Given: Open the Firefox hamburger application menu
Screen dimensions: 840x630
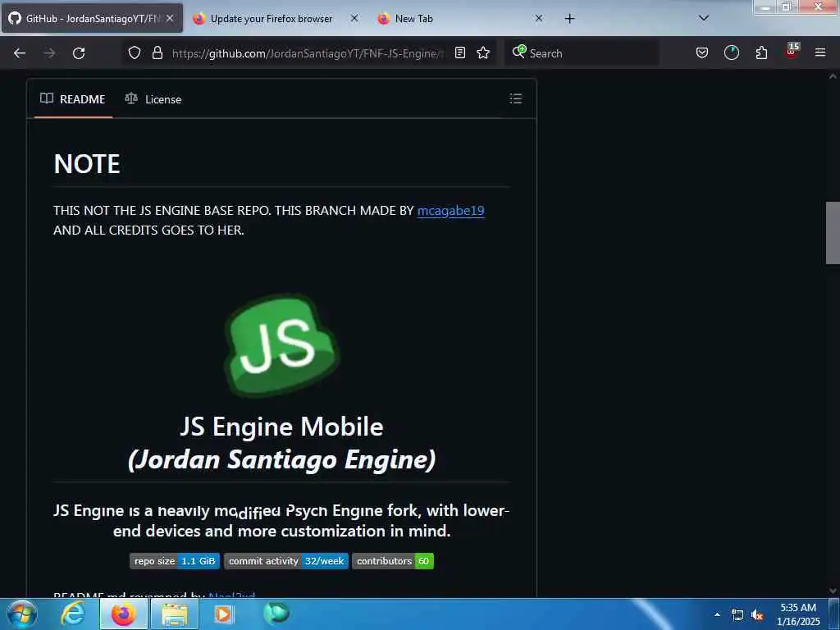Looking at the screenshot, I should click(x=820, y=52).
